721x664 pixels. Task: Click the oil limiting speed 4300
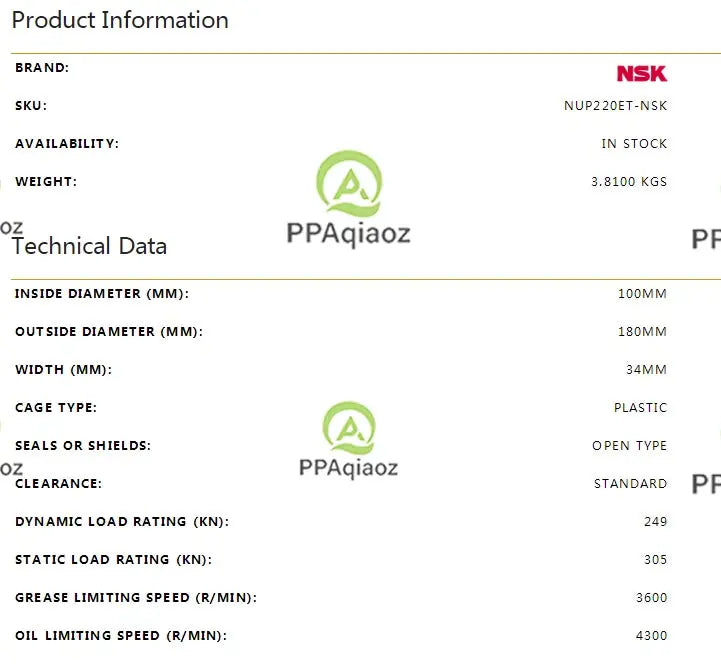click(651, 635)
